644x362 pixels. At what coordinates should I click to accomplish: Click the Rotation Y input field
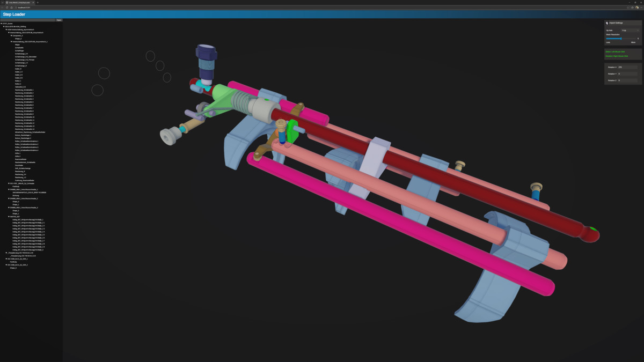(x=628, y=73)
